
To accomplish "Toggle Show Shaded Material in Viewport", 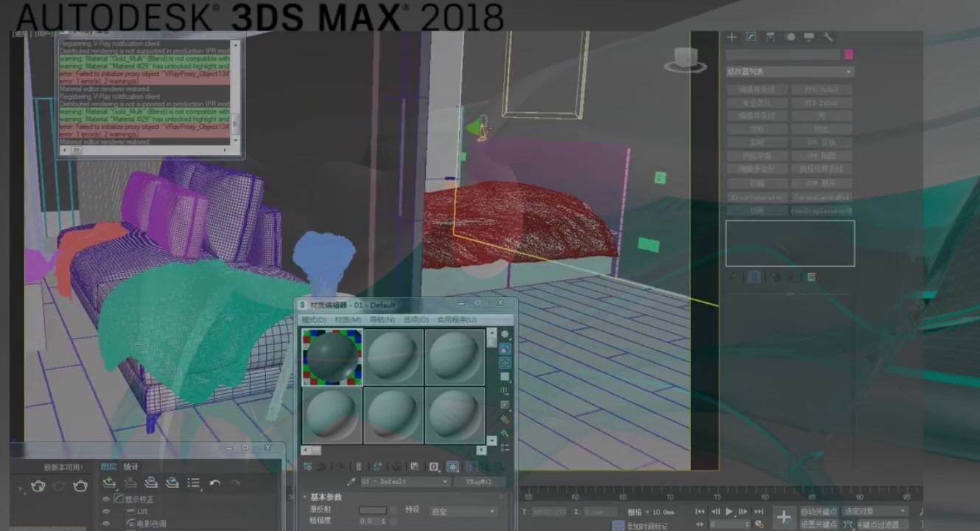I will (453, 466).
